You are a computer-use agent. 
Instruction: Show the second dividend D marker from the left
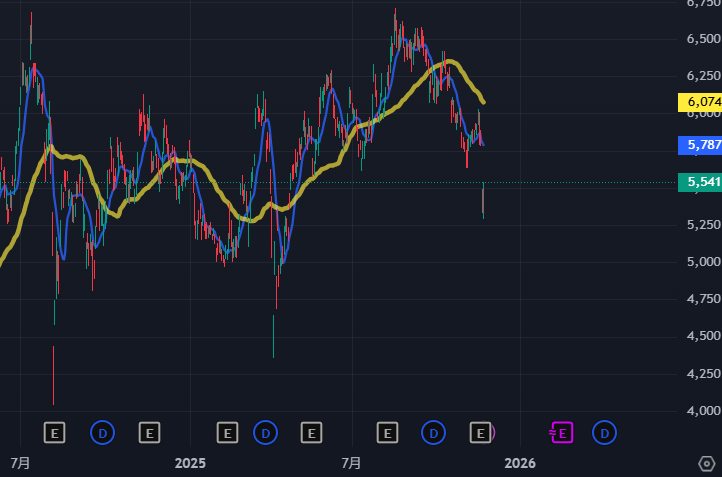[x=266, y=432]
